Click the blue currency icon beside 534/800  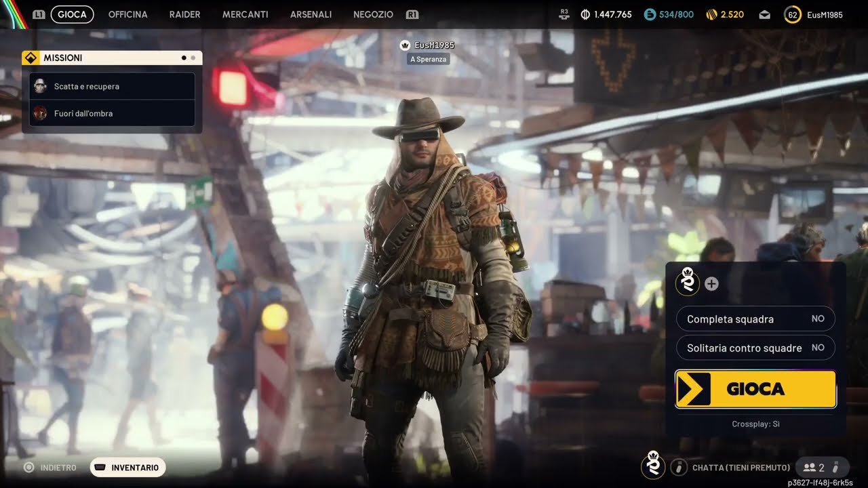click(650, 14)
